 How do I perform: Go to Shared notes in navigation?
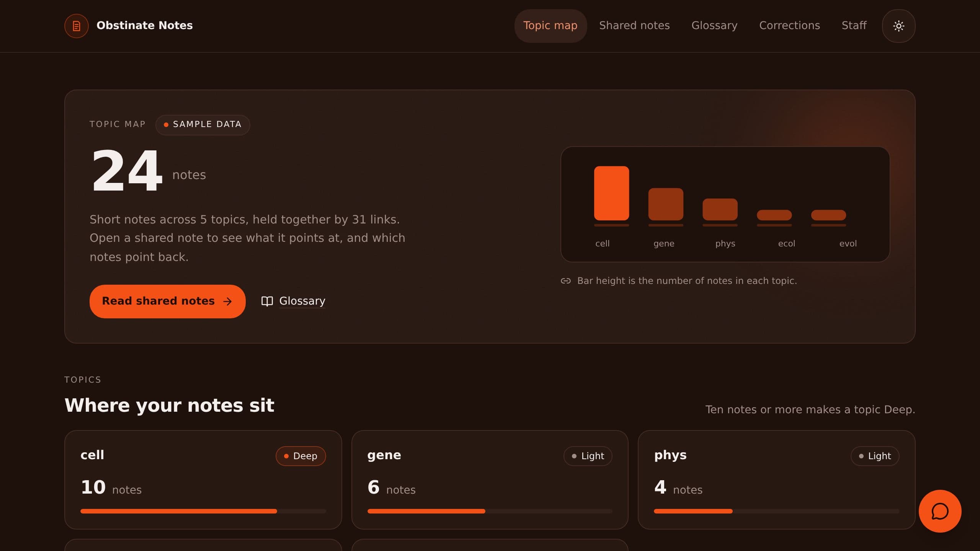[x=634, y=26]
